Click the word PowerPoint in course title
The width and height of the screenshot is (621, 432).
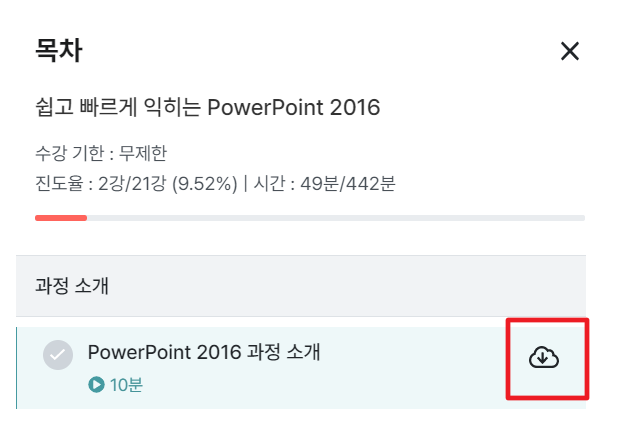click(265, 107)
